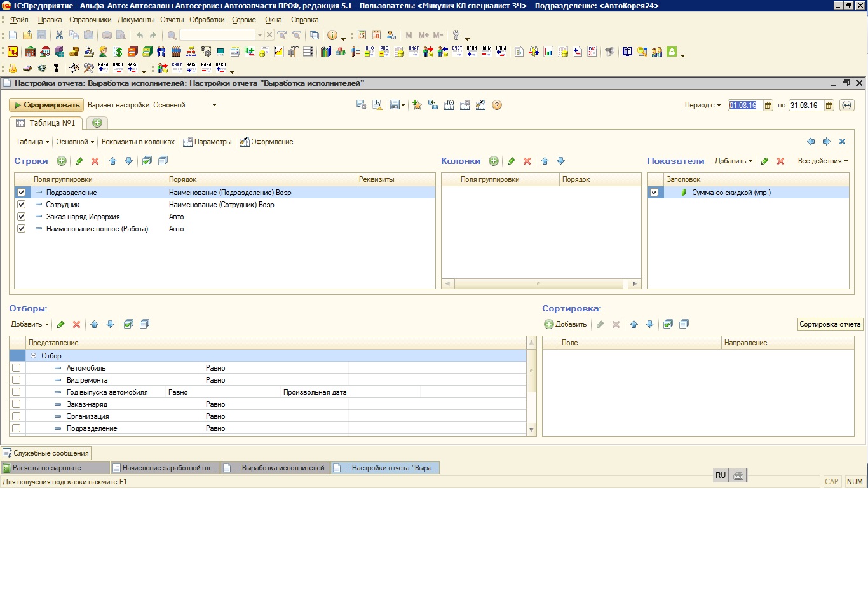Open Параметры settings
Image resolution: width=868 pixels, height=614 pixels.
pos(207,142)
